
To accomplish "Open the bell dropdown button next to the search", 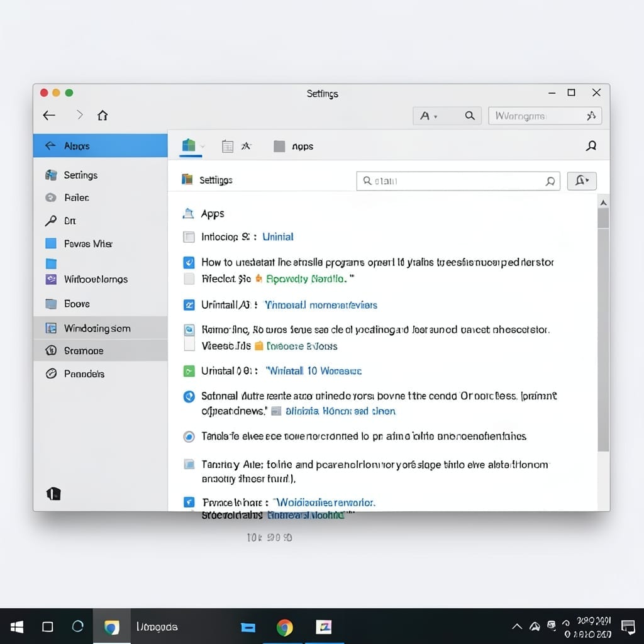I will tap(582, 180).
